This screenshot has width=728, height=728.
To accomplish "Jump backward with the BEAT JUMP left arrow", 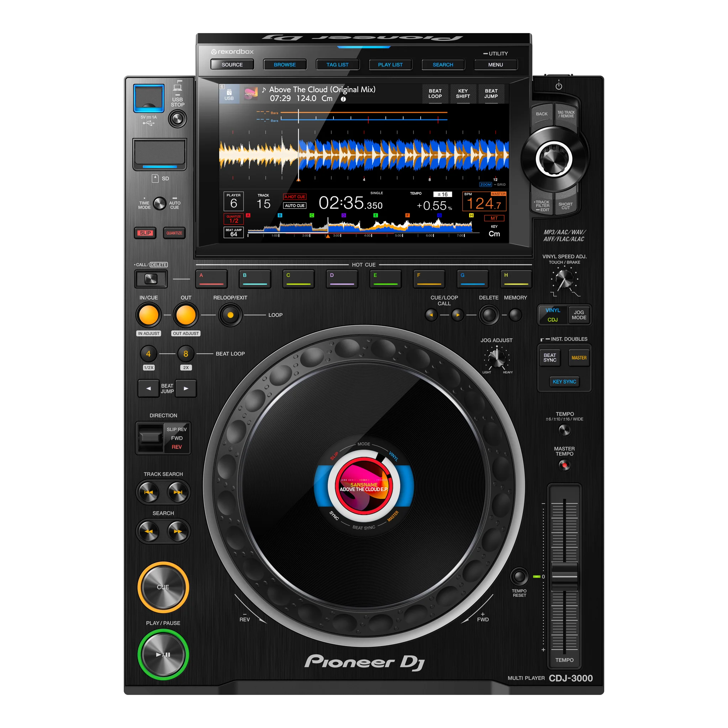I will click(148, 389).
